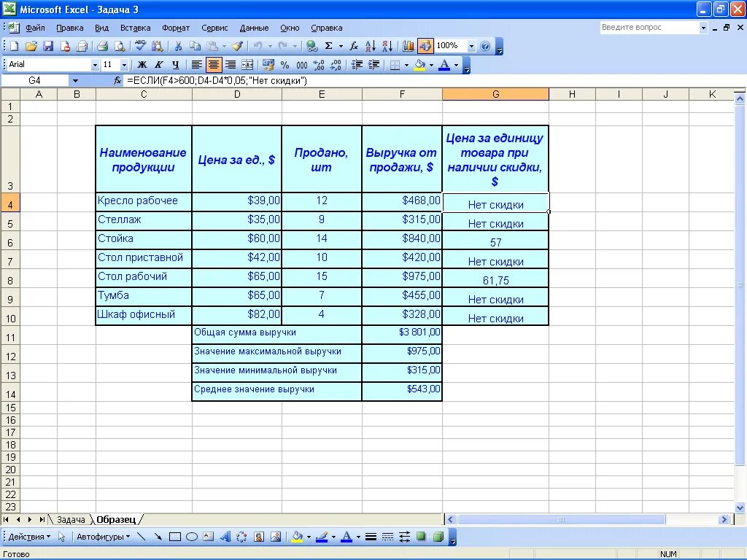Viewport: 747px width, 560px height.
Task: Select the Rectangle drawing tool
Action: tap(175, 537)
